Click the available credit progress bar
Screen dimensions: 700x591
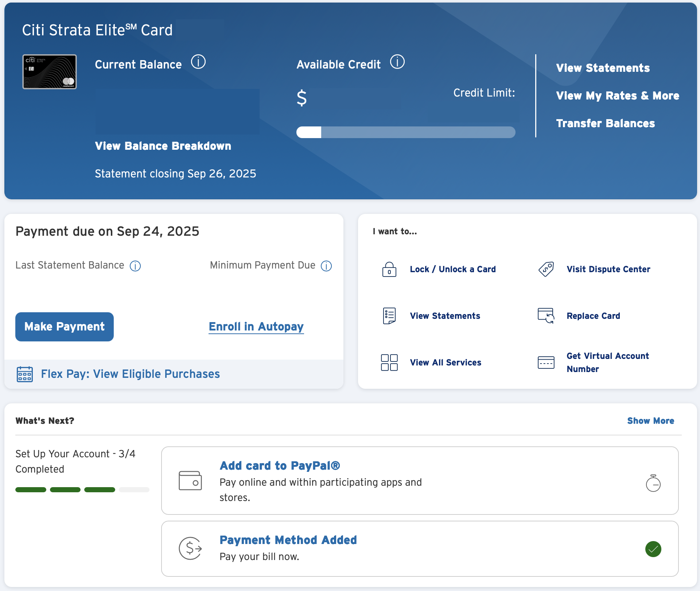click(405, 132)
